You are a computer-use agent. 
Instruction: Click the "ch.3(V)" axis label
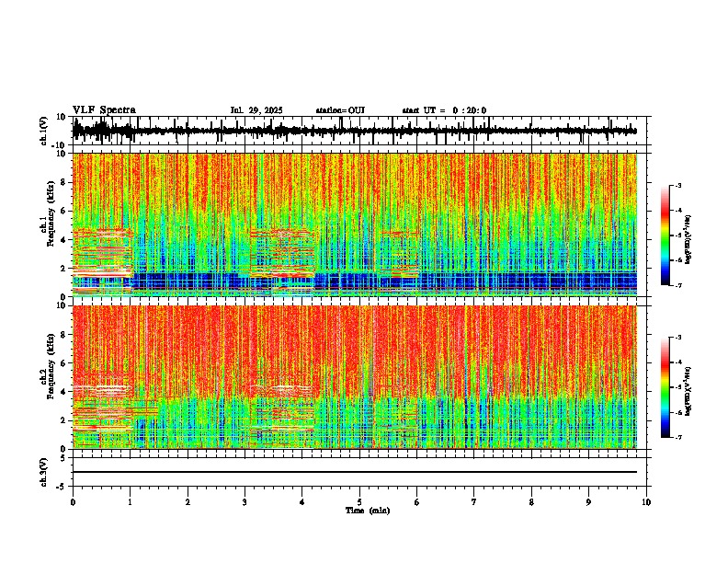pyautogui.click(x=44, y=472)
